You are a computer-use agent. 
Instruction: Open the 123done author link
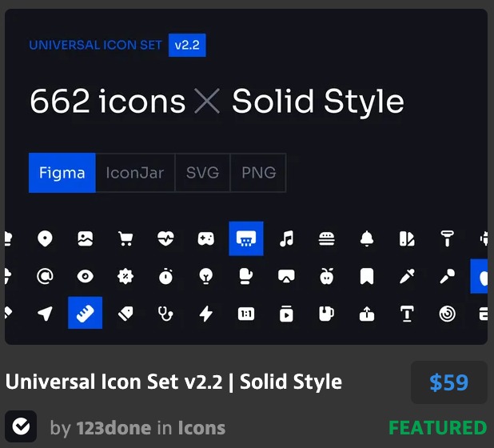coord(114,428)
